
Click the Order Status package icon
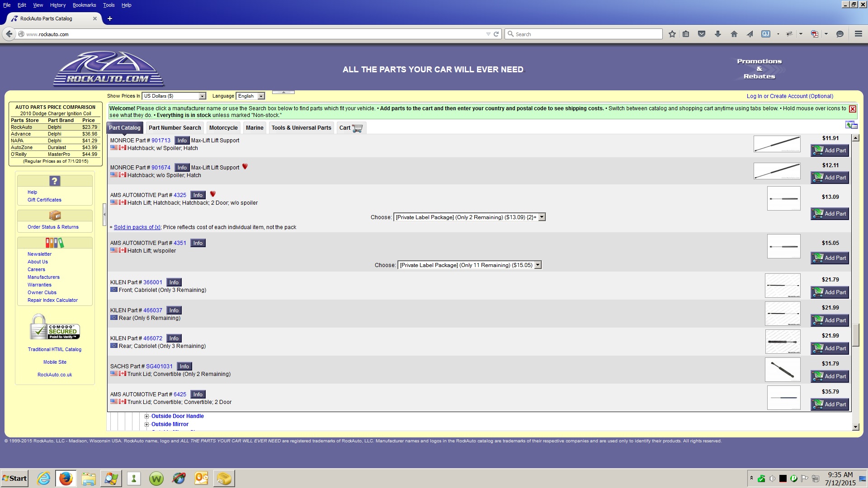55,215
